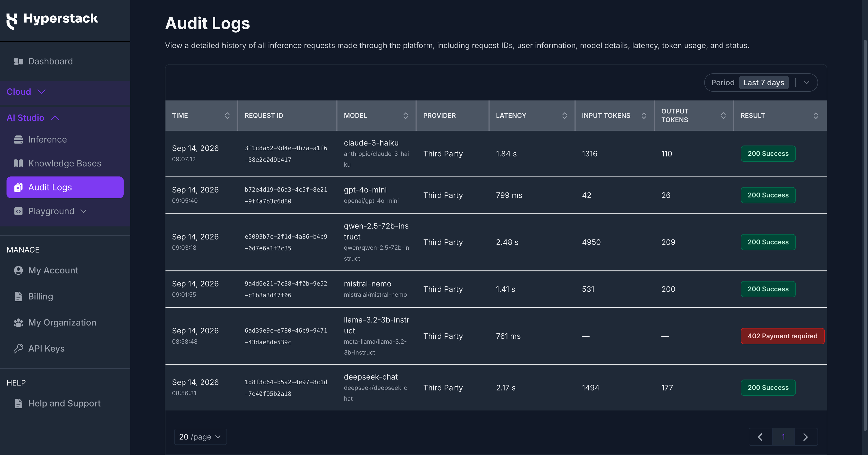The height and width of the screenshot is (455, 868).
Task: Click the Audit Logs page heading
Action: click(x=207, y=23)
